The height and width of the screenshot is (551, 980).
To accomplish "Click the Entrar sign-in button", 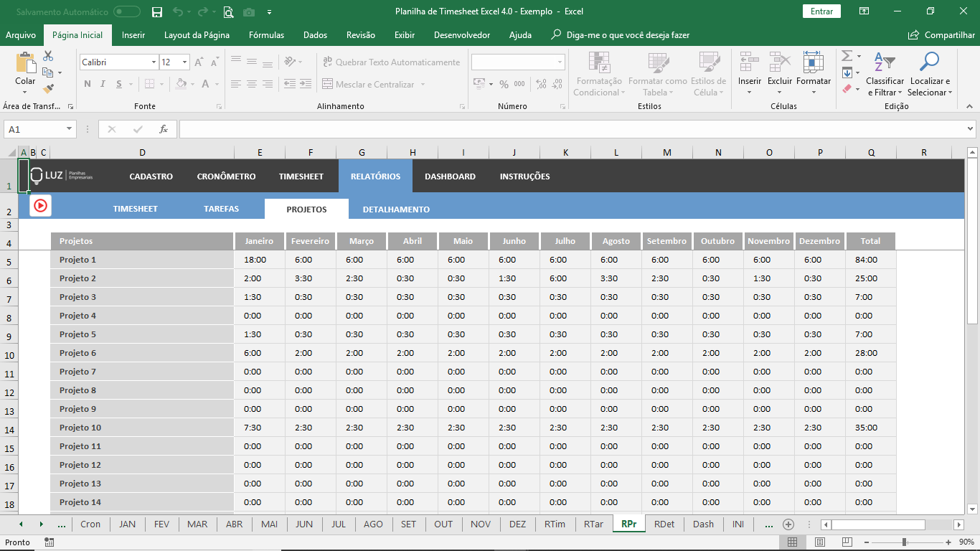I will pos(821,11).
